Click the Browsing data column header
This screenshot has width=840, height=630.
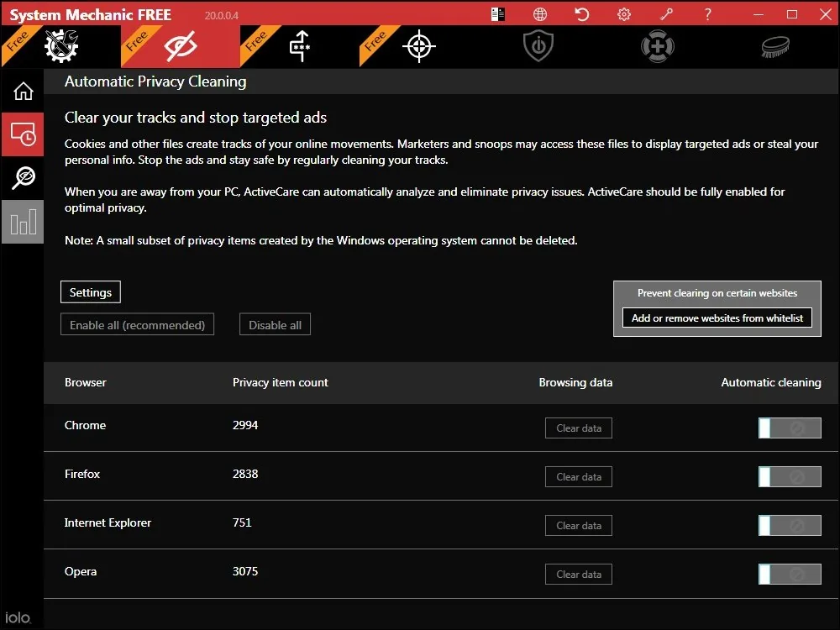coord(575,382)
